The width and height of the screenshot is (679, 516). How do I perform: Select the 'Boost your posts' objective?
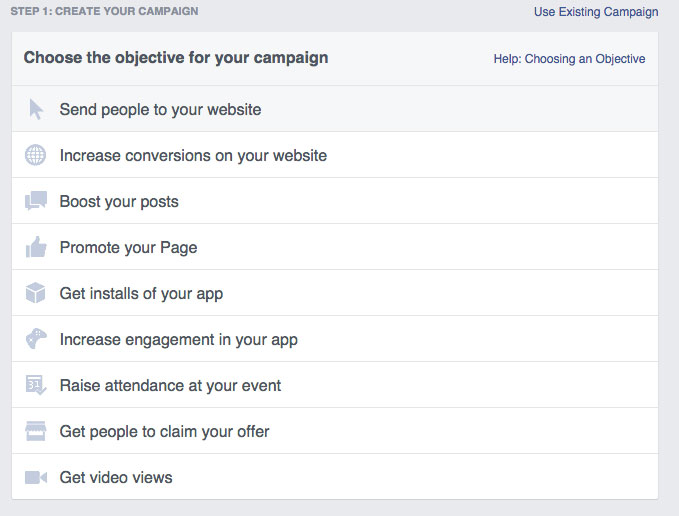335,201
